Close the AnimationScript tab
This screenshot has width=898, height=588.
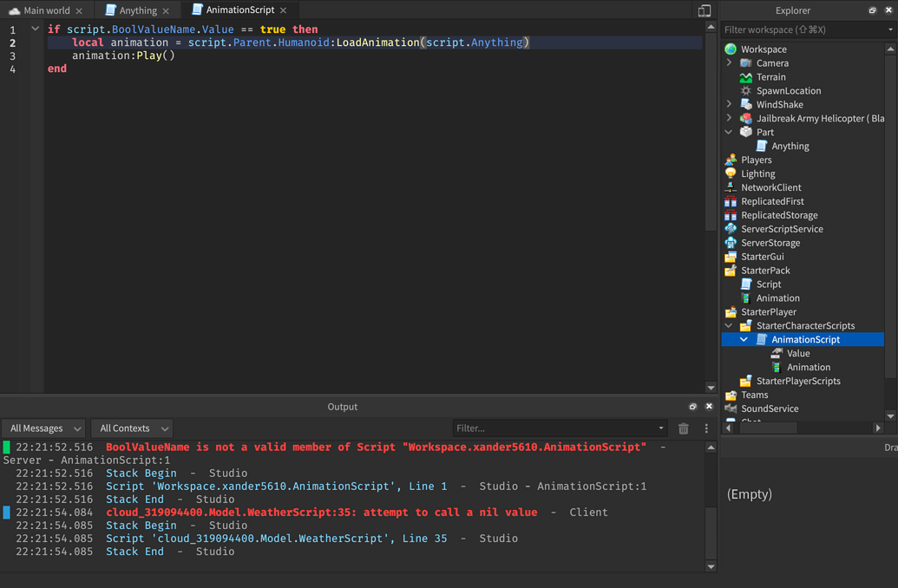(x=283, y=10)
